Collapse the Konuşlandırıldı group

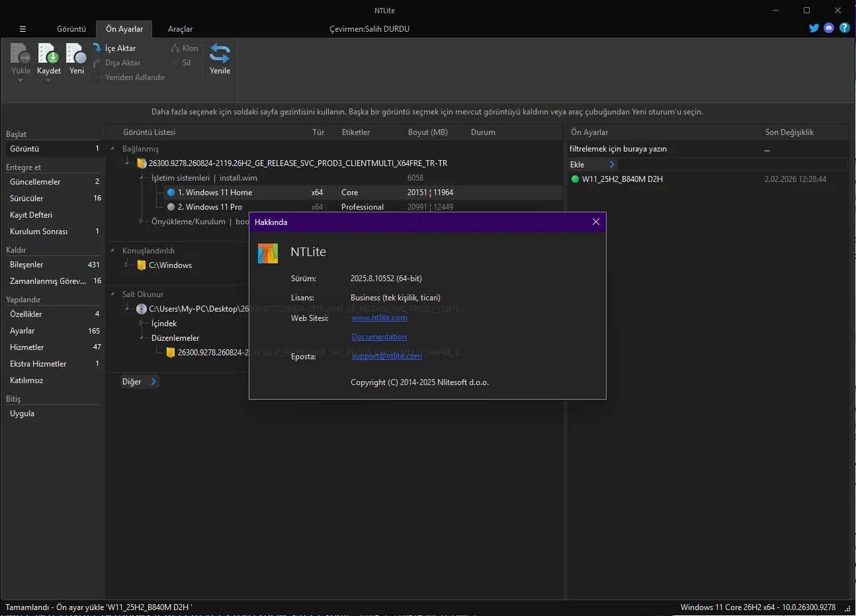(x=112, y=251)
